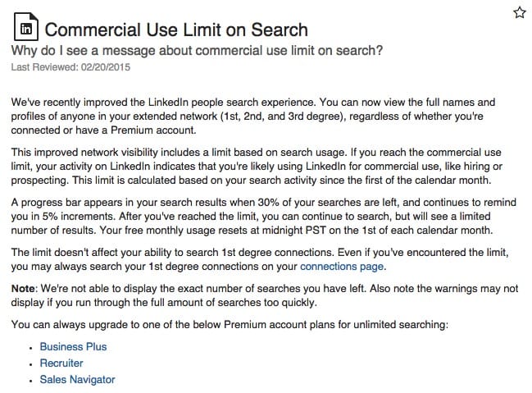This screenshot has width=532, height=393.
Task: Open the Sales Navigator plan link
Action: coord(77,379)
